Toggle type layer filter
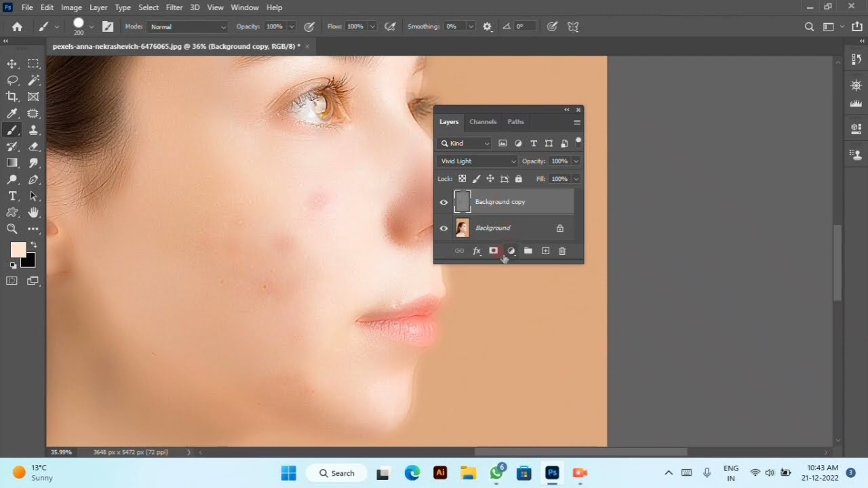868x488 pixels. [534, 144]
